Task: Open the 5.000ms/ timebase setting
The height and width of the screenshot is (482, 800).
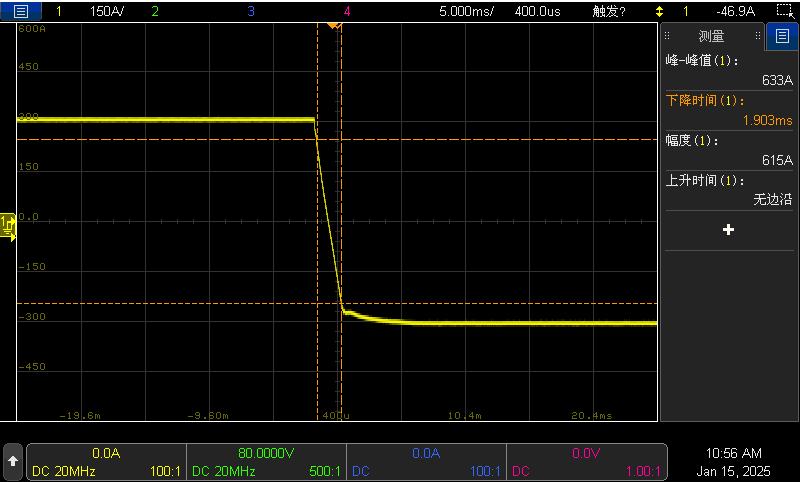Action: [466, 11]
